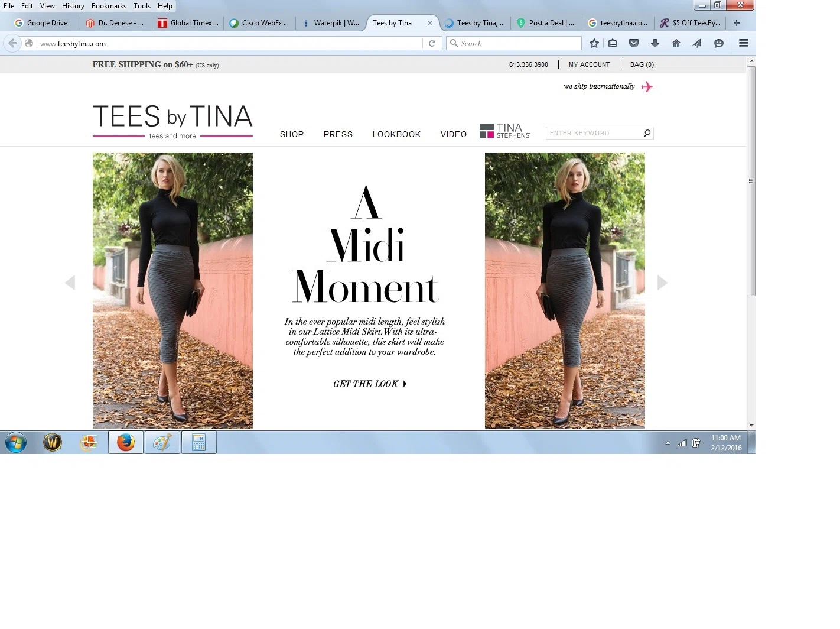
Task: Click the FREE SHIPPING on $60+ banner
Action: click(155, 64)
